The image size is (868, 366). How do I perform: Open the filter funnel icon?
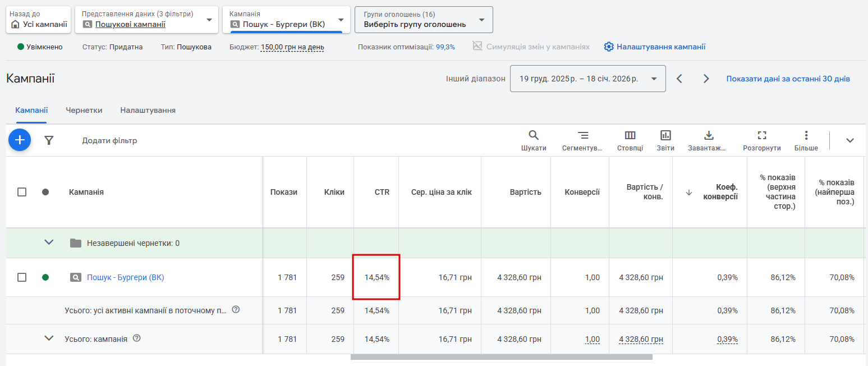click(49, 140)
